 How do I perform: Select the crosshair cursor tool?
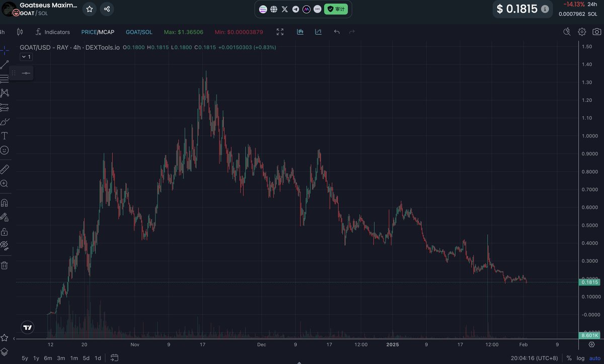(x=5, y=50)
